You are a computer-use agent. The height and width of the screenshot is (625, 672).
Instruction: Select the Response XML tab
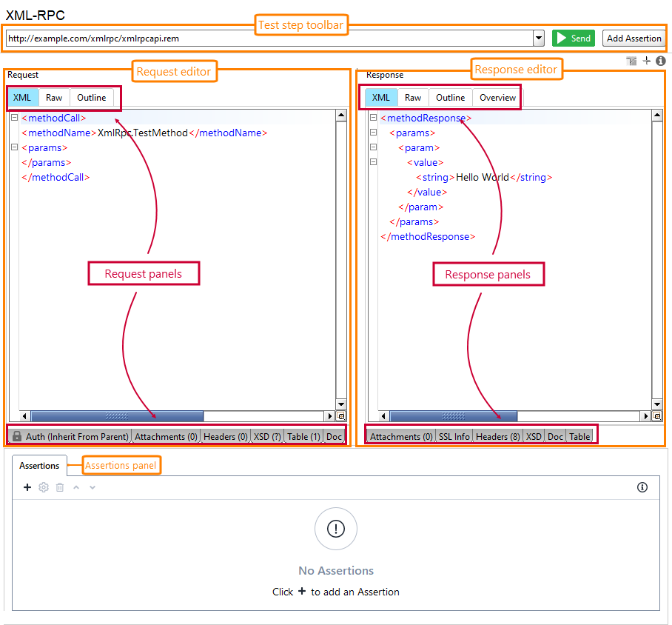tap(381, 97)
